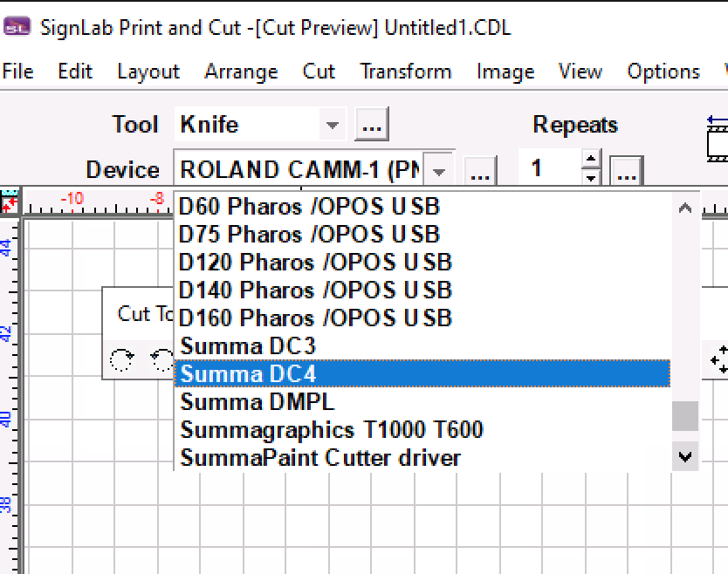Click the device list scroll down arrow
The width and height of the screenshot is (728, 574).
click(685, 456)
